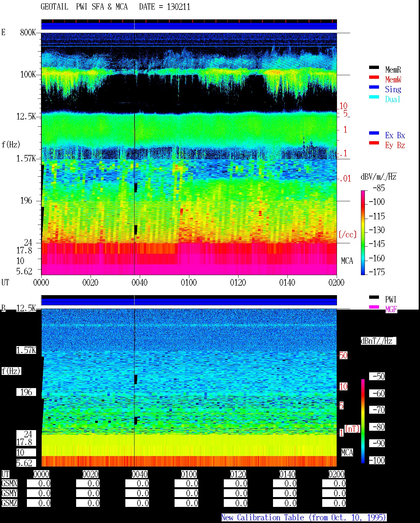Click the GSMY row label
Viewport: 420px width, 523px height.
9,493
